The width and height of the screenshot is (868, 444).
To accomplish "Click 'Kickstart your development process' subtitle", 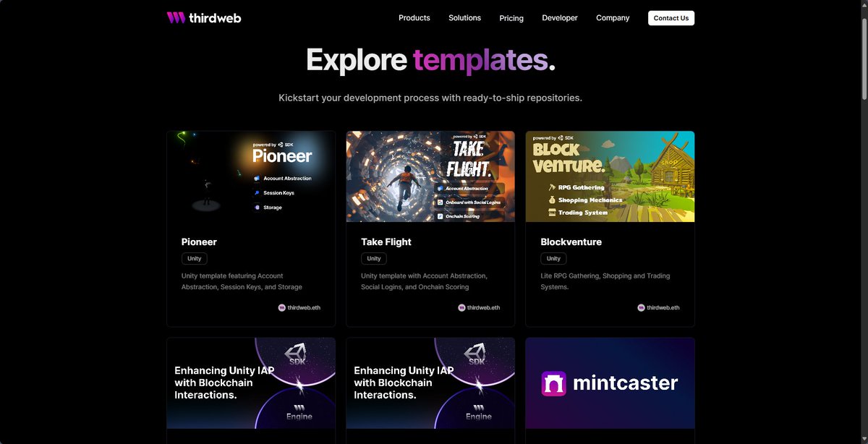I will click(x=430, y=98).
